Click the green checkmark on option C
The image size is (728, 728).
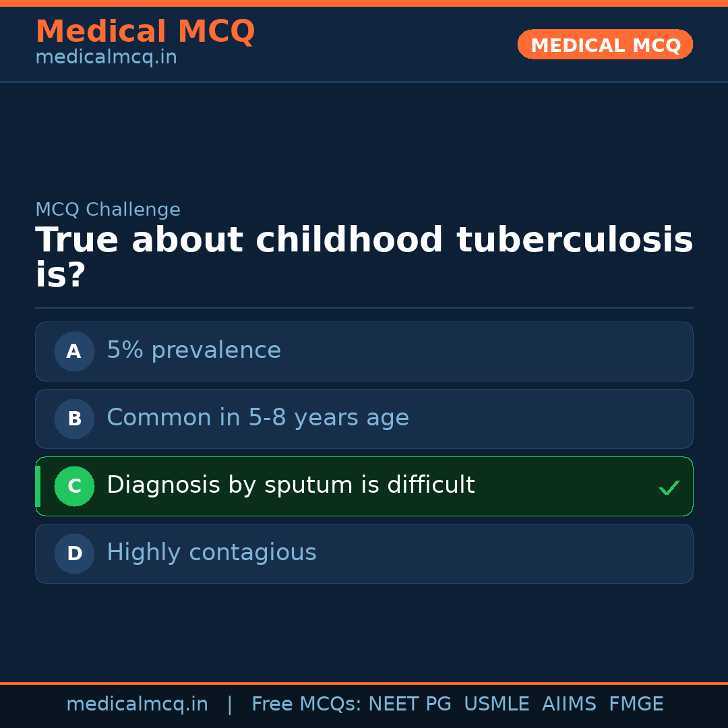(669, 487)
